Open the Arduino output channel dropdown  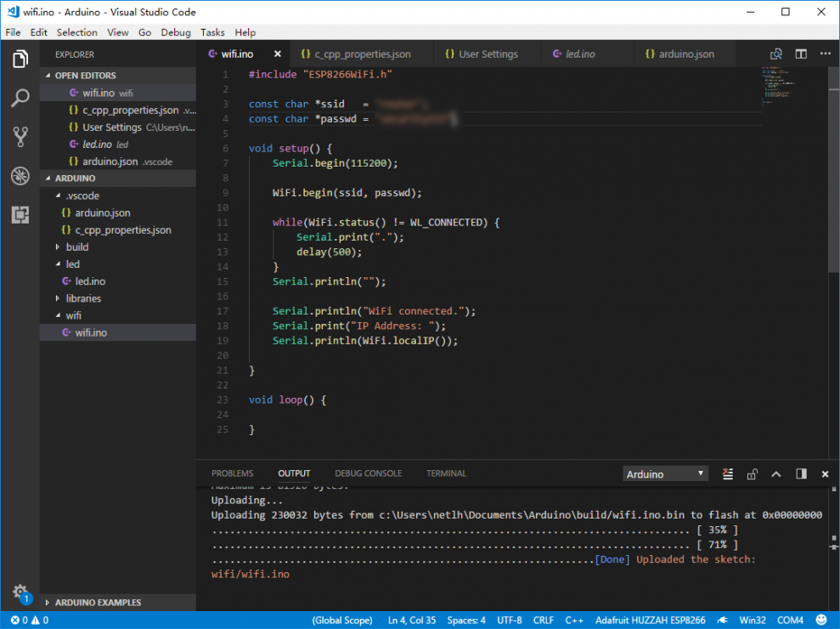click(665, 473)
